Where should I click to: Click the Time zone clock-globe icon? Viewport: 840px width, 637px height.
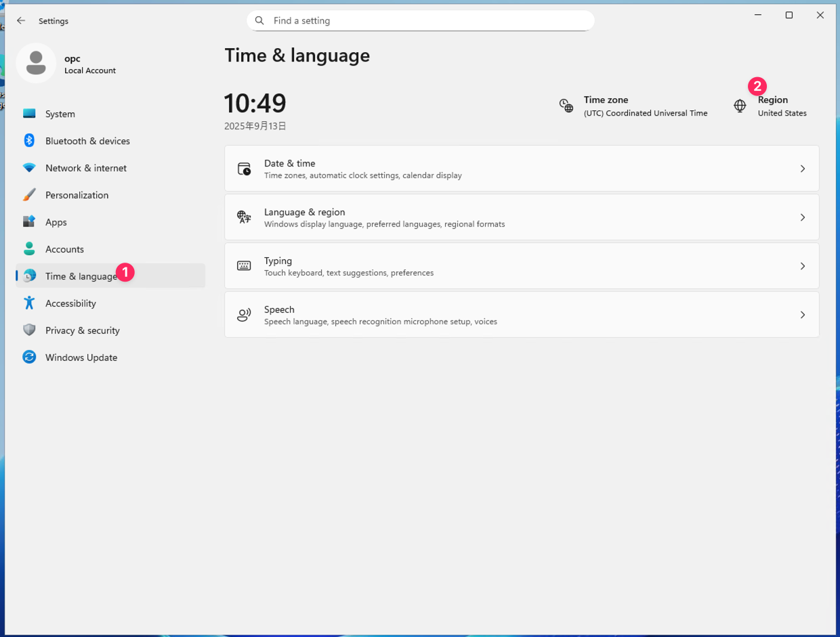coord(566,106)
